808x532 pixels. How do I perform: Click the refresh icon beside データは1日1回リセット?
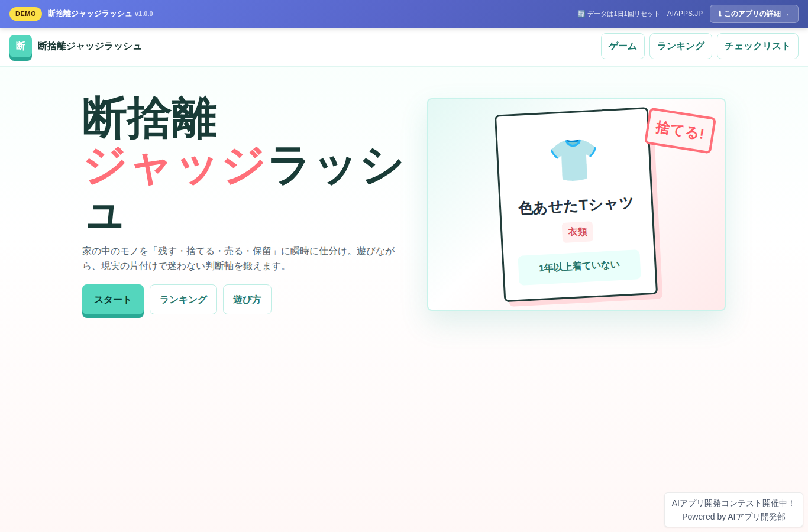pos(581,14)
